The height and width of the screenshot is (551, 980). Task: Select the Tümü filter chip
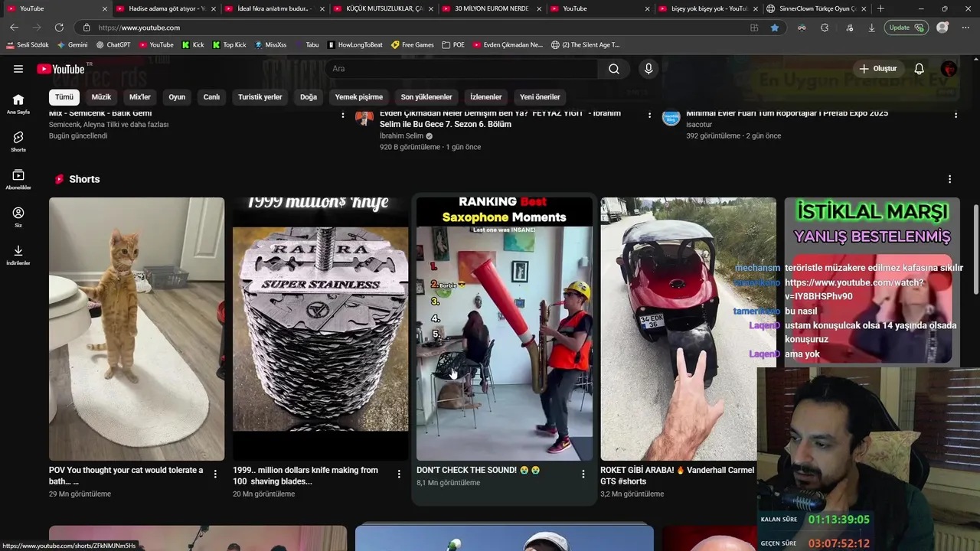click(x=64, y=97)
